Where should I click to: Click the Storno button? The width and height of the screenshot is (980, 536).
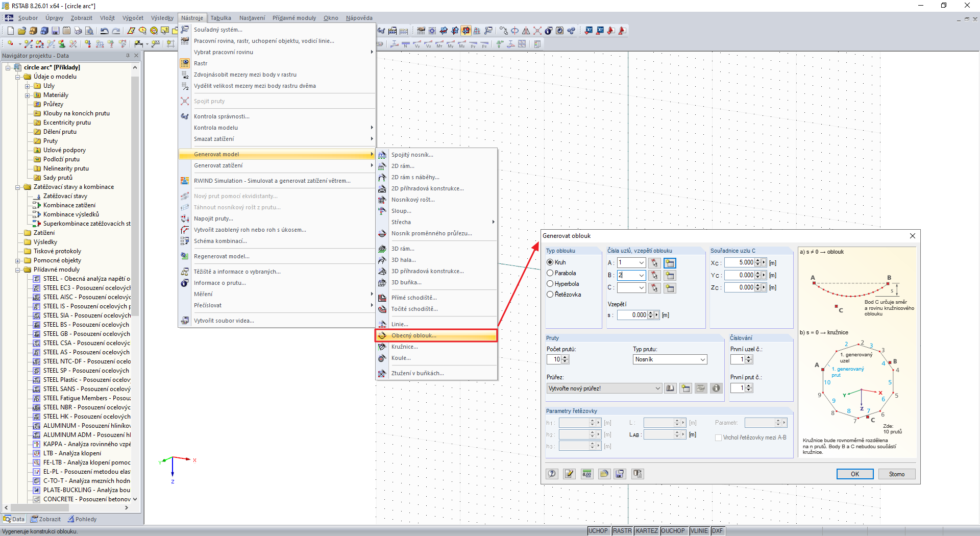(x=897, y=474)
